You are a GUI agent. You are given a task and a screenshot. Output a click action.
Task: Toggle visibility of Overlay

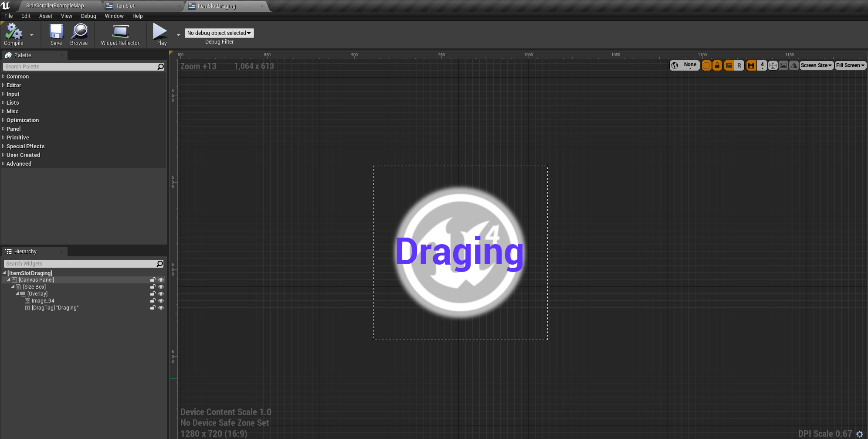click(161, 294)
